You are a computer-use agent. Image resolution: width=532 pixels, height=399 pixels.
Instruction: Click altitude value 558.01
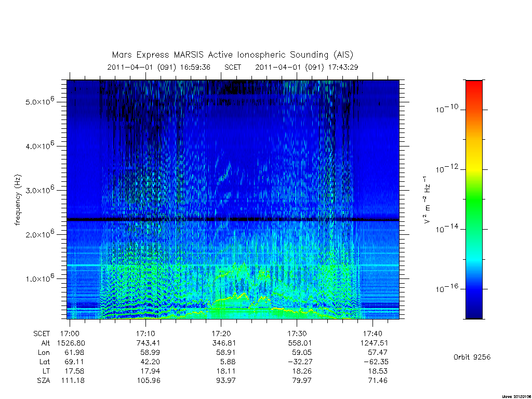300,343
